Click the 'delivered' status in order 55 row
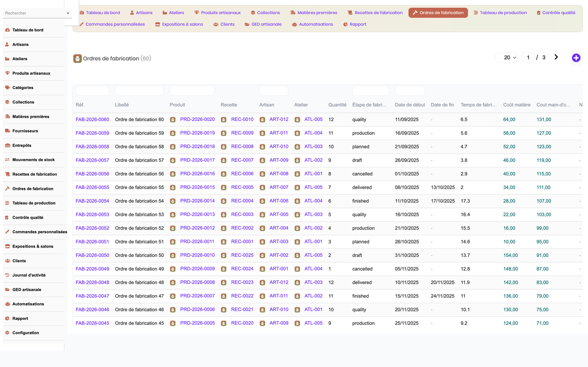The image size is (588, 367). (362, 187)
